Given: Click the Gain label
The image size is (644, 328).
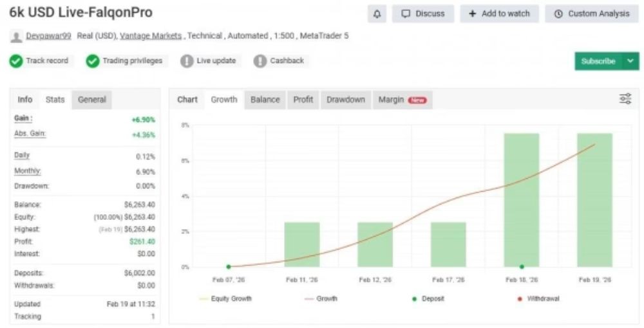Looking at the screenshot, I should [23, 118].
